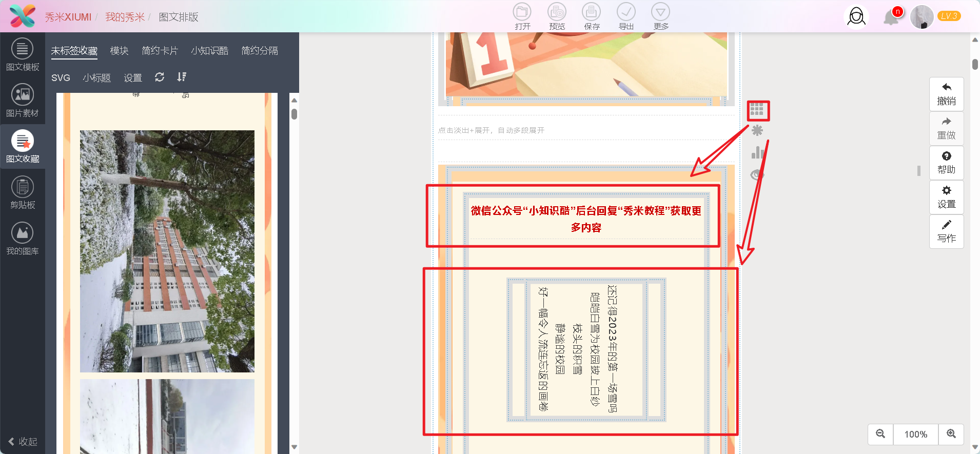
Task: Switch to 简约分隔 tab
Action: pos(260,51)
